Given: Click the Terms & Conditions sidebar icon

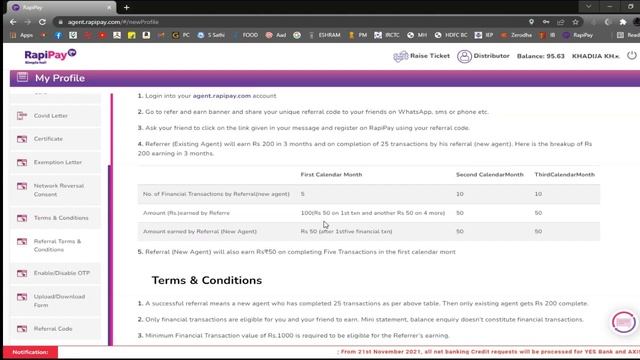Looking at the screenshot, I should tap(22, 218).
